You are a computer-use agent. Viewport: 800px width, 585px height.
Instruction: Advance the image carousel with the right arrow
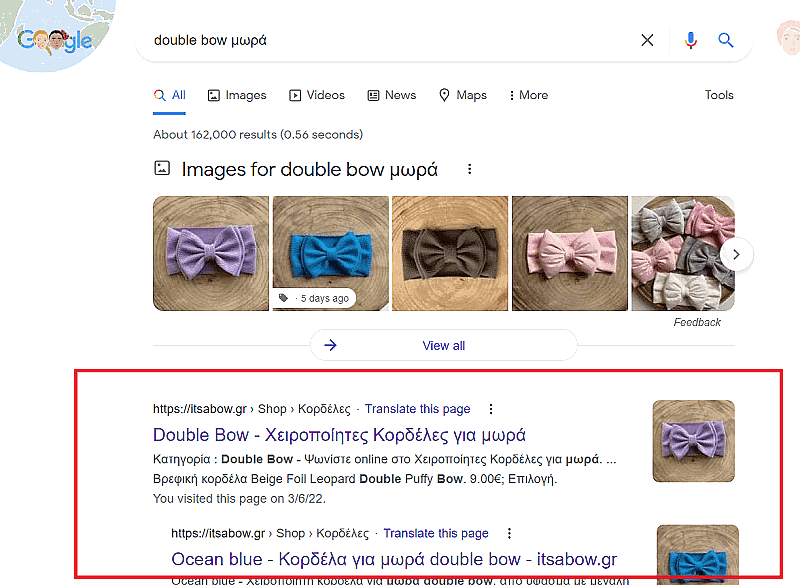tap(736, 254)
